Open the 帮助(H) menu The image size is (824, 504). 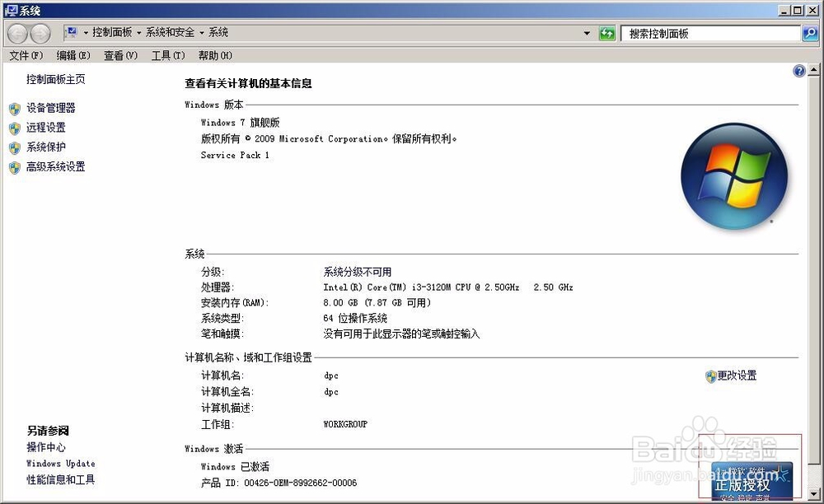tap(215, 55)
